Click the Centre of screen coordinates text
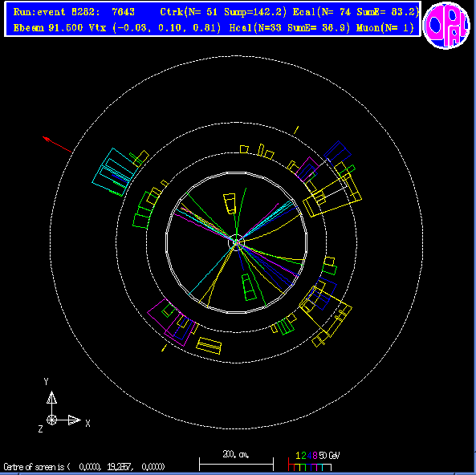476x475 pixels. point(84,466)
